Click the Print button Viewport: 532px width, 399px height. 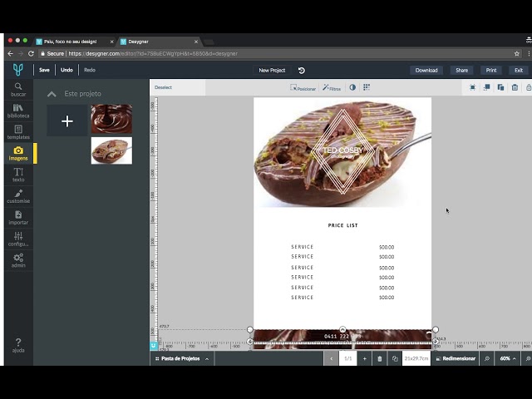click(491, 70)
